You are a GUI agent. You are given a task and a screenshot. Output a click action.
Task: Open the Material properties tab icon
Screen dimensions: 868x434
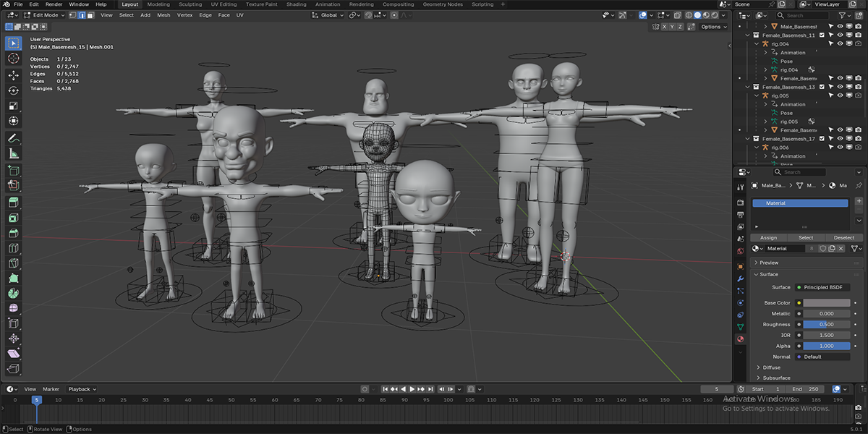(x=740, y=339)
